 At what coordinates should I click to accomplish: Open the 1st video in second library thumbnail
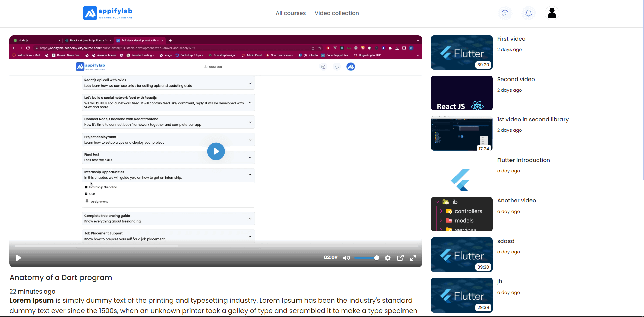click(462, 134)
